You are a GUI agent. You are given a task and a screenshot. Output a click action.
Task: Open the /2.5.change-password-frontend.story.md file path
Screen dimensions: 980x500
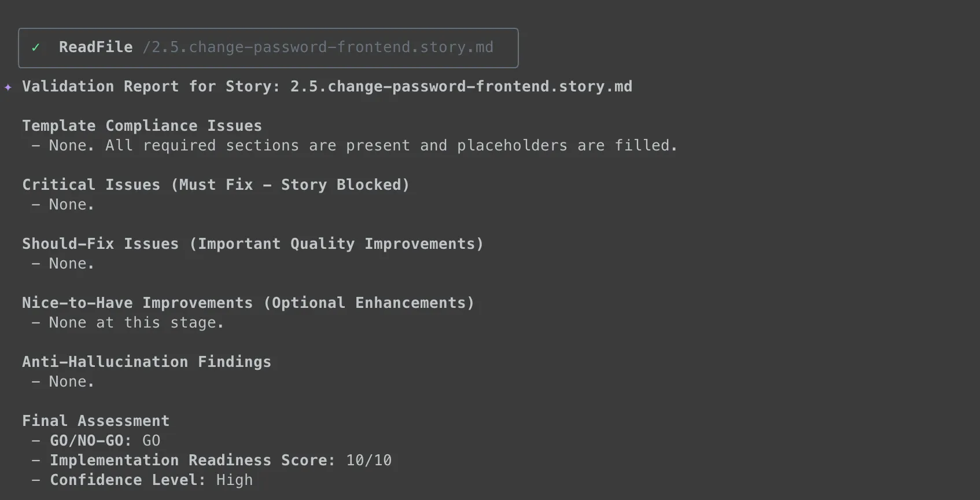[x=318, y=47]
